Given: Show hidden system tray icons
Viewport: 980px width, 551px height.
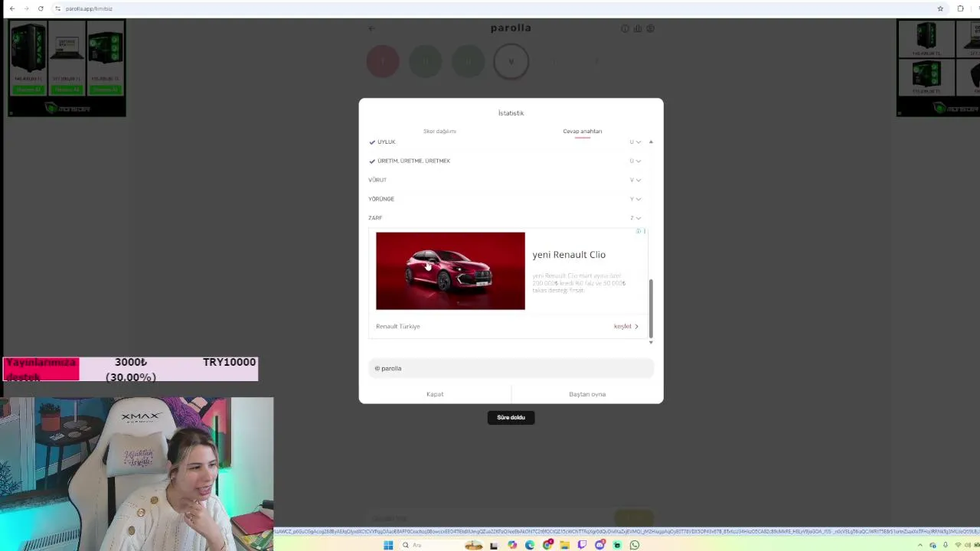Looking at the screenshot, I should [x=921, y=545].
